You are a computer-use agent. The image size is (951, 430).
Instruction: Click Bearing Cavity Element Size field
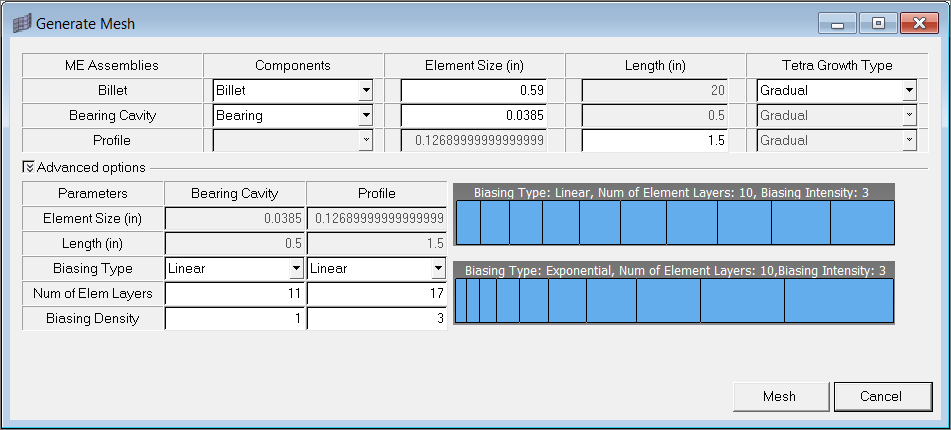pos(474,115)
